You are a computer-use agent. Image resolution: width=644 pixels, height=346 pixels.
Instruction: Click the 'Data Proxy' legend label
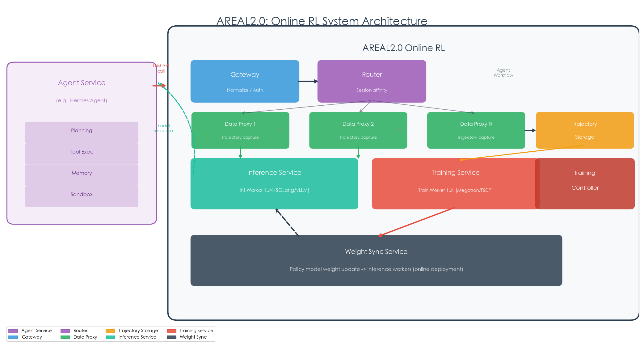pos(85,337)
